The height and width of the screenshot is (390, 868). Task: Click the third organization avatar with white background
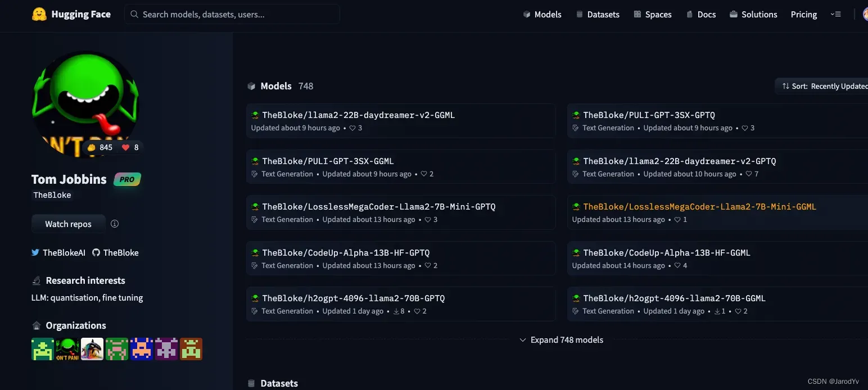[92, 349]
